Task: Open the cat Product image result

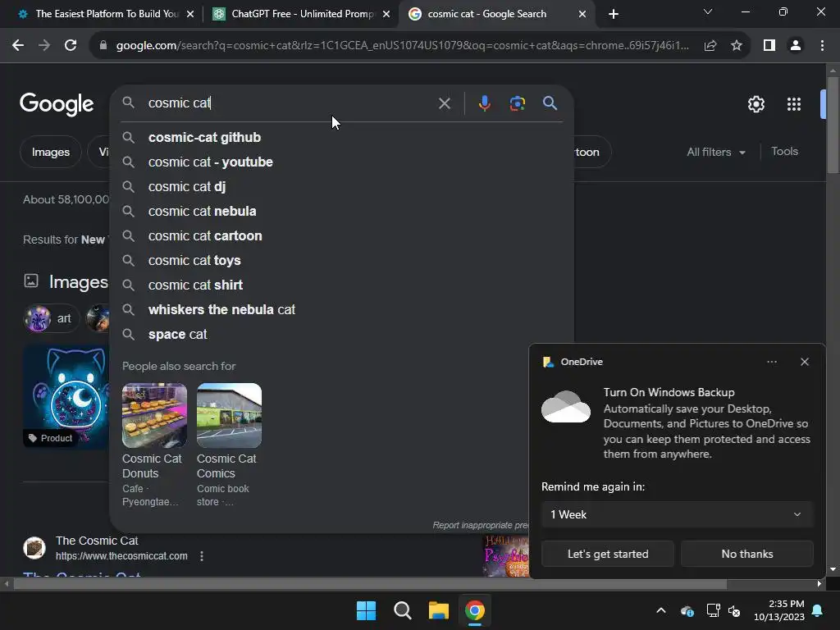Action: [66, 396]
